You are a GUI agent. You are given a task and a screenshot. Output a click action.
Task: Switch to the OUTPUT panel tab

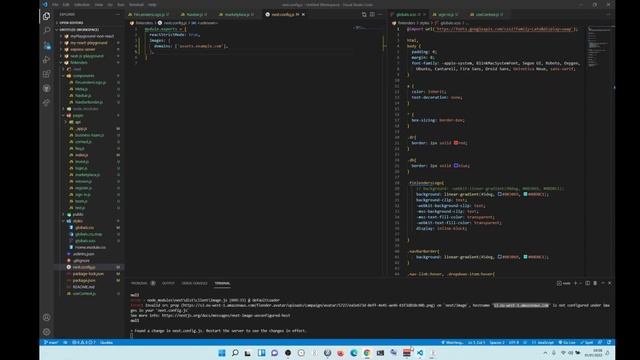(168, 283)
